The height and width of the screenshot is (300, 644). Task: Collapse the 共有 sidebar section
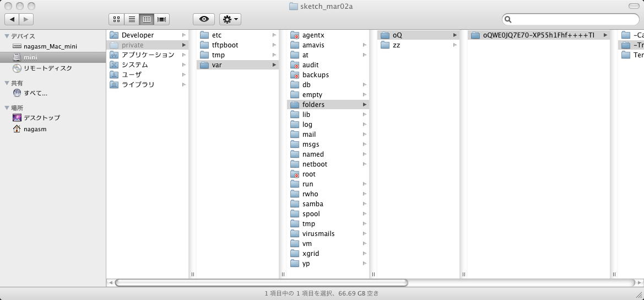[7, 83]
